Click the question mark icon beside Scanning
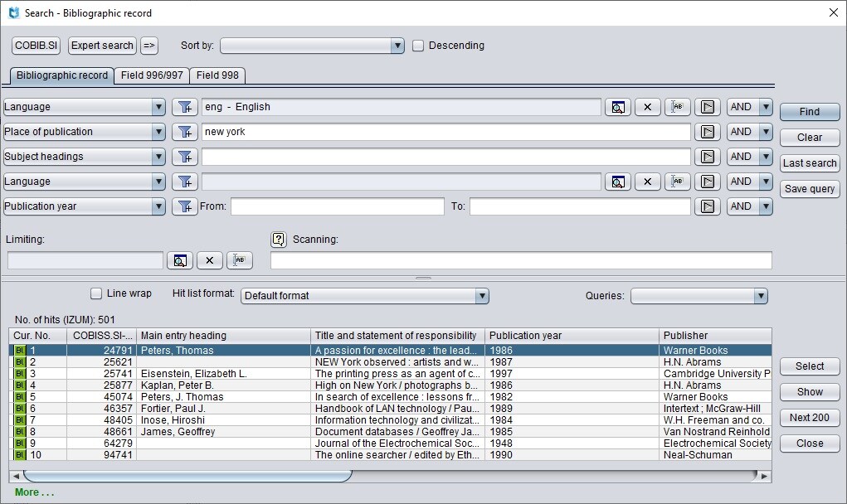This screenshot has height=504, width=847. 279,240
